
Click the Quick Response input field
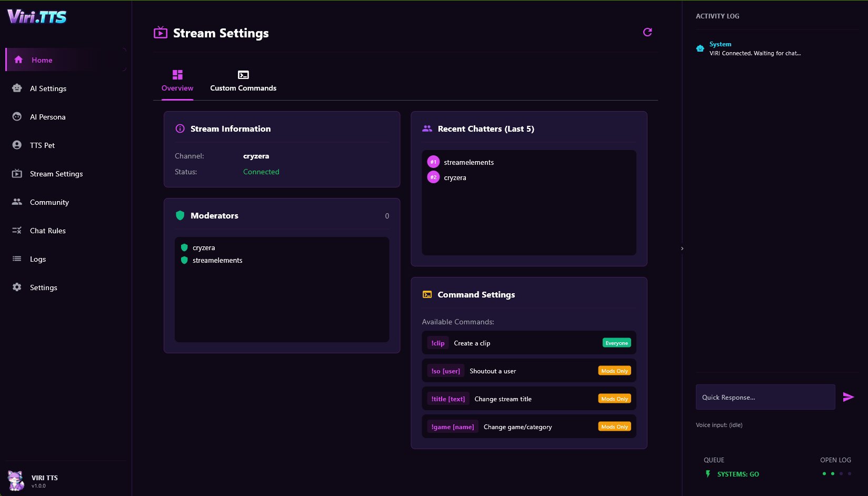pyautogui.click(x=765, y=397)
